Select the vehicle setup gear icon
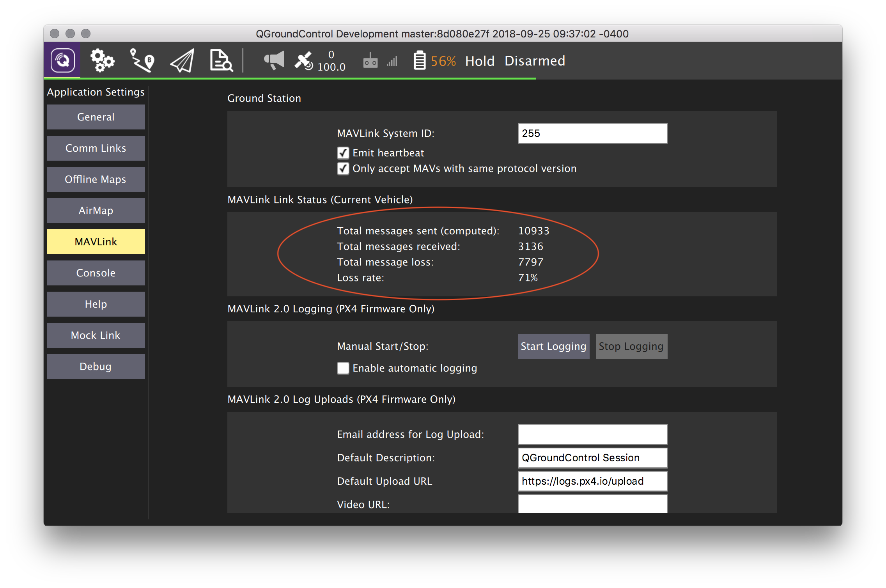Image resolution: width=886 pixels, height=588 pixels. pos(102,60)
